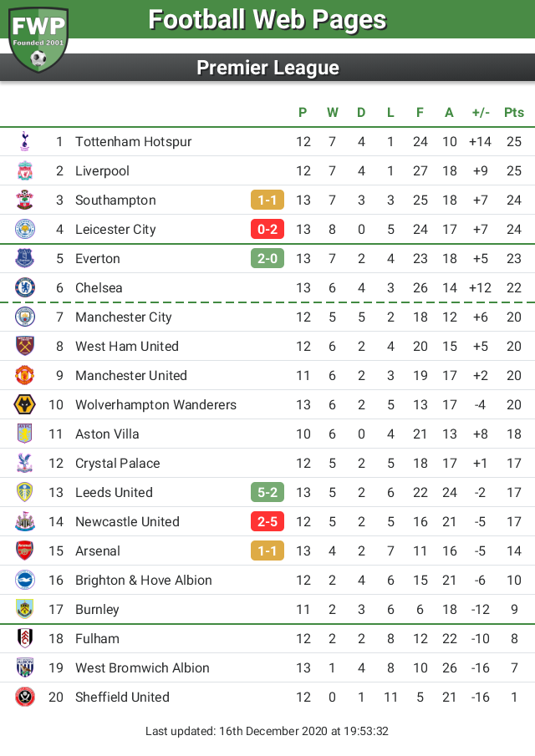Select the Newcastle United crest
The width and height of the screenshot is (535, 756).
click(x=24, y=521)
